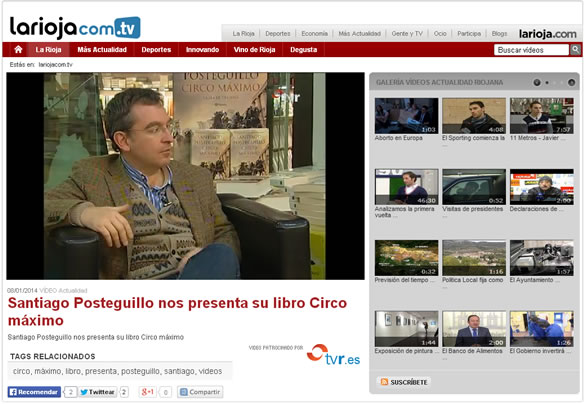Click the Previsión del tiempo title link
This screenshot has height=404, width=585.
(405, 280)
